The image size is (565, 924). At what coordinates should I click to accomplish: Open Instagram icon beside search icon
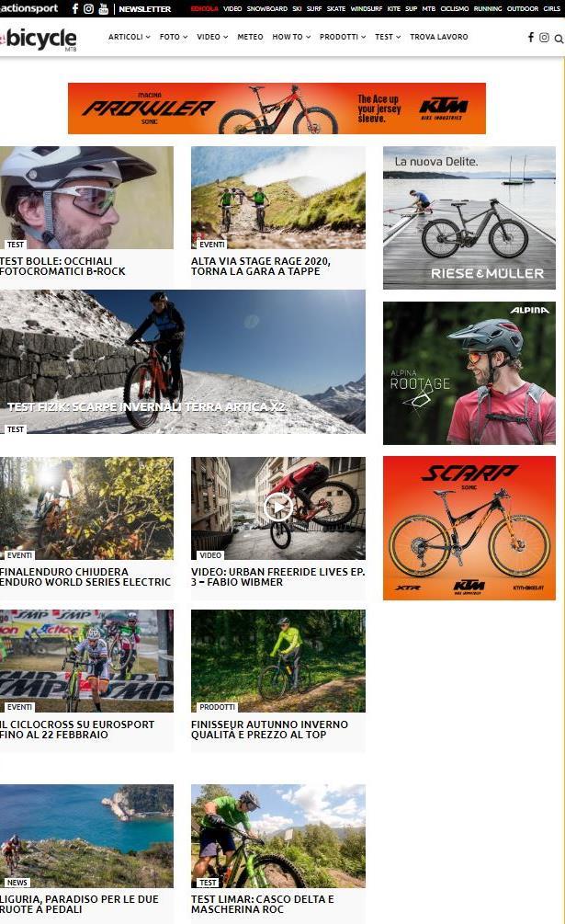[x=545, y=38]
